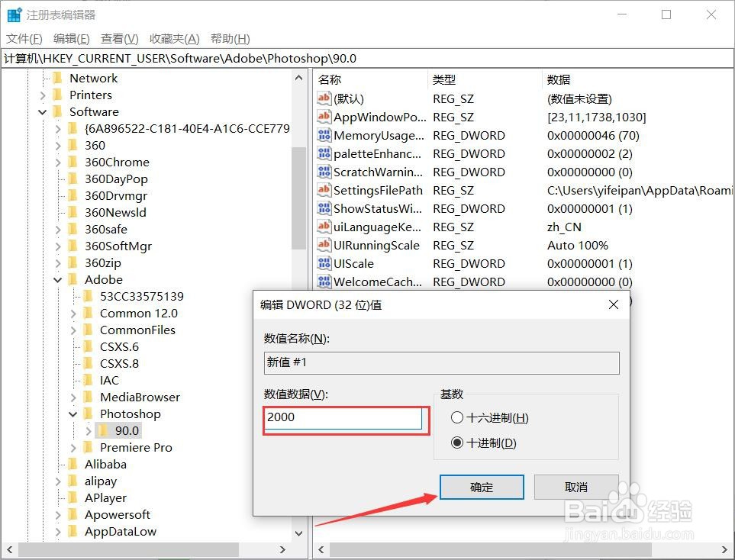
Task: Click the 'zh_CN' data cell
Action: 564,227
